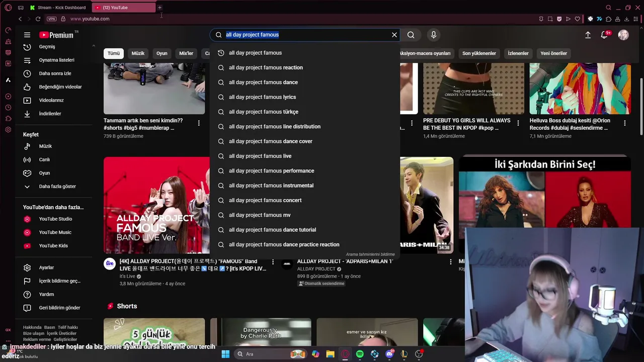Open browser downloads icon in toolbar
The image size is (644, 362).
[x=626, y=19]
